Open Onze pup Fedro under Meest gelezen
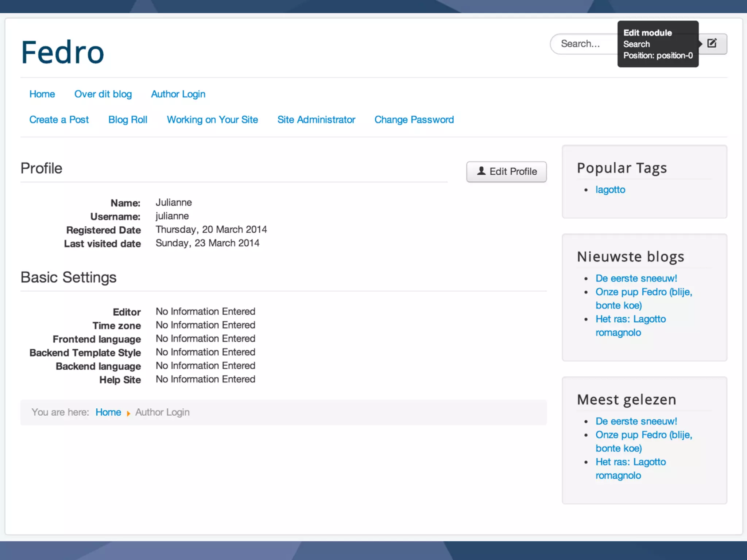This screenshot has width=747, height=560. coord(643,435)
